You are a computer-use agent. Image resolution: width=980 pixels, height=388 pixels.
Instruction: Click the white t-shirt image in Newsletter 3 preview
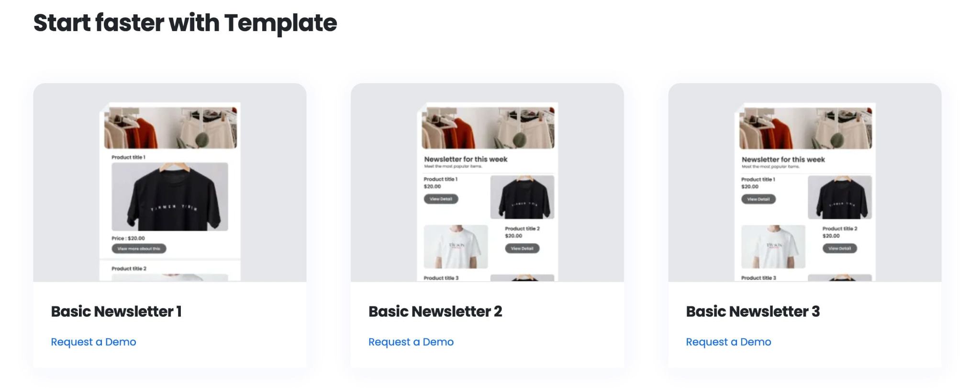point(773,247)
